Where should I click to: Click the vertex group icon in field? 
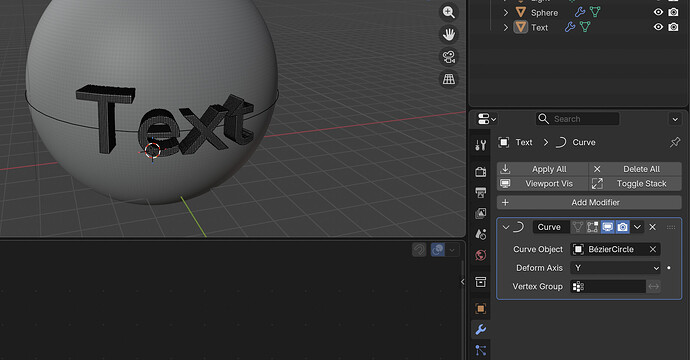(x=578, y=287)
